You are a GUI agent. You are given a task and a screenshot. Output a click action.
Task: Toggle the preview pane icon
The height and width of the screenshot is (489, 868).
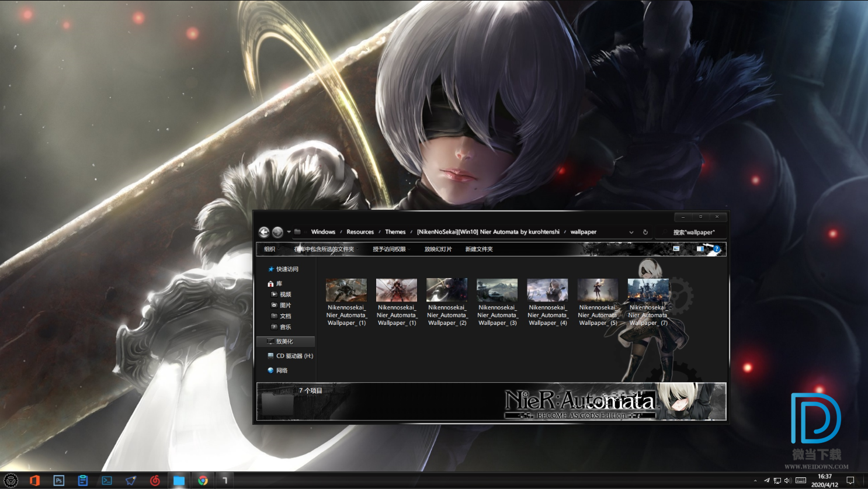700,249
